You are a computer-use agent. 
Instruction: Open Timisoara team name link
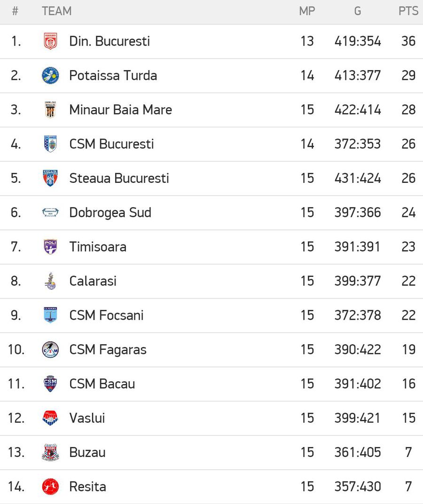(x=98, y=247)
